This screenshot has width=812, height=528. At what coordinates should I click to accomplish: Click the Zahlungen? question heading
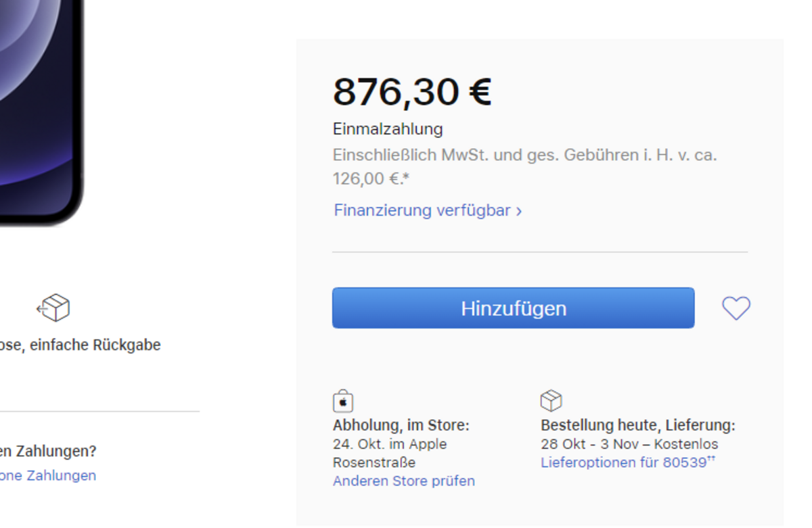coord(48,451)
